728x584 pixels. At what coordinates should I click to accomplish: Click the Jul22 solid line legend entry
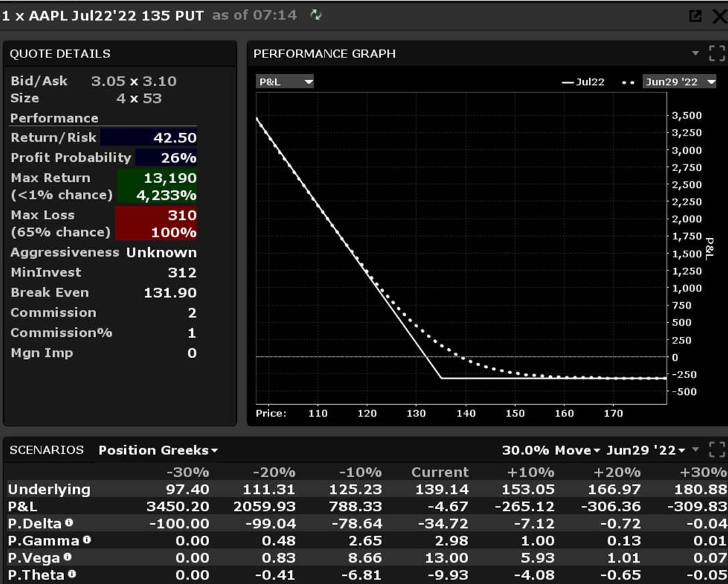tap(583, 82)
